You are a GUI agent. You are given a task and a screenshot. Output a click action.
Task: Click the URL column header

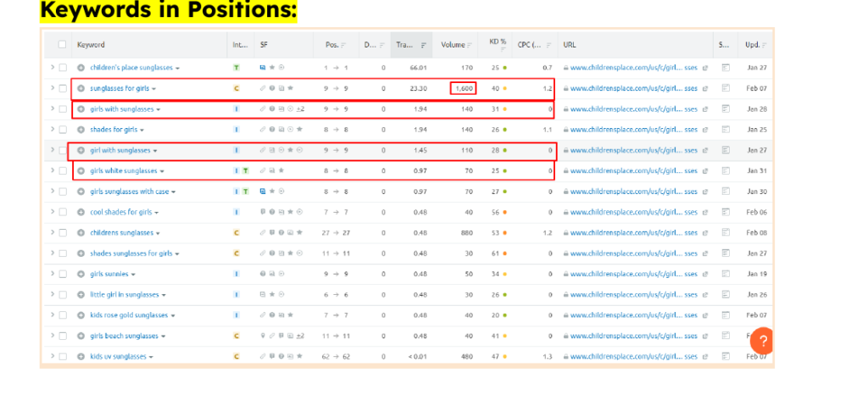(x=569, y=45)
